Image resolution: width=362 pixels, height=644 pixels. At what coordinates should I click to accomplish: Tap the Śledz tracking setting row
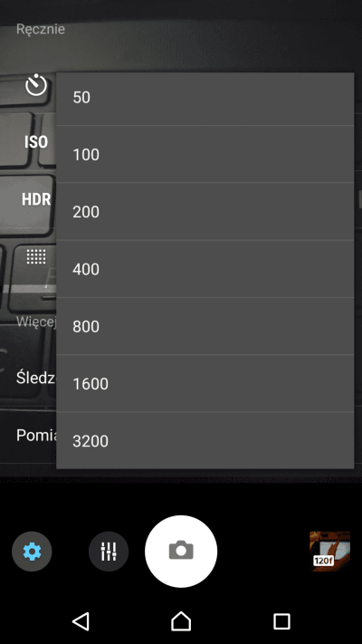point(28,378)
